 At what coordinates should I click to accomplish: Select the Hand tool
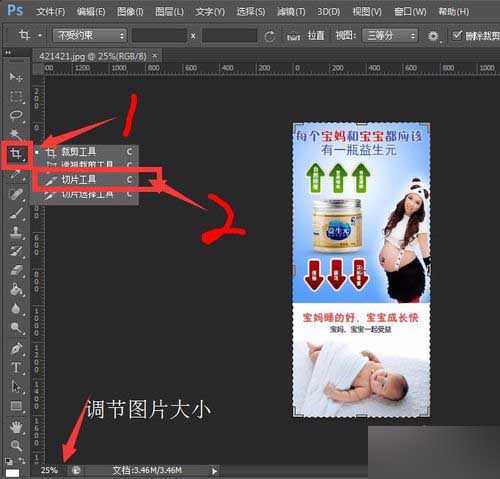click(16, 426)
